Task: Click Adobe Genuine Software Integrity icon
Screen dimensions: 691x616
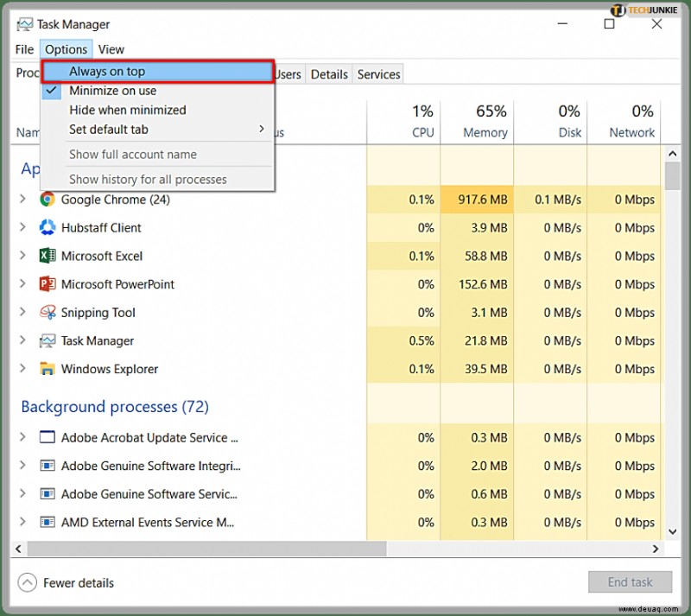Action: coord(48,466)
